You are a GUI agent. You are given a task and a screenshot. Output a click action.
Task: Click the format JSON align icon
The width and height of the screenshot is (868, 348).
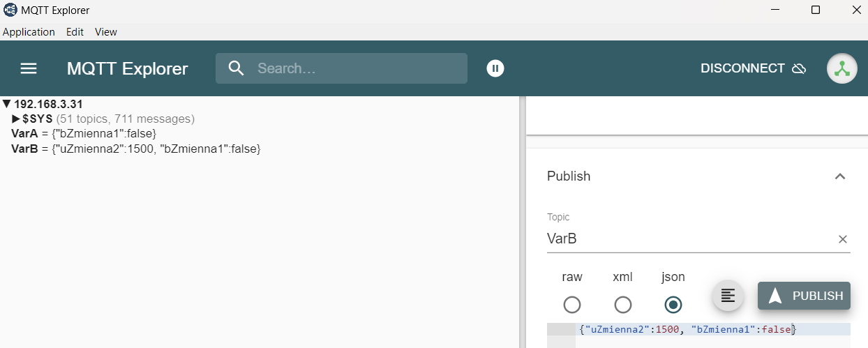point(728,296)
